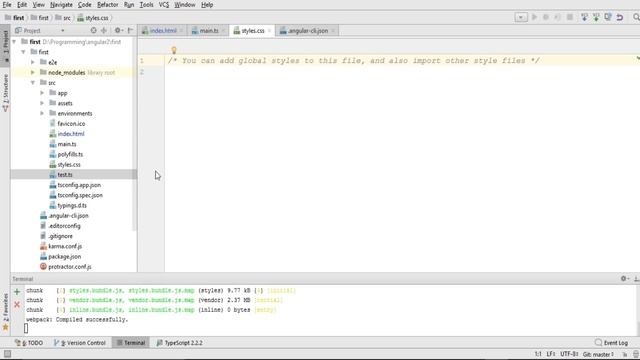Click the VCS Commit Changes icon
Viewport: 640px width, 360px height.
[x=596, y=17]
